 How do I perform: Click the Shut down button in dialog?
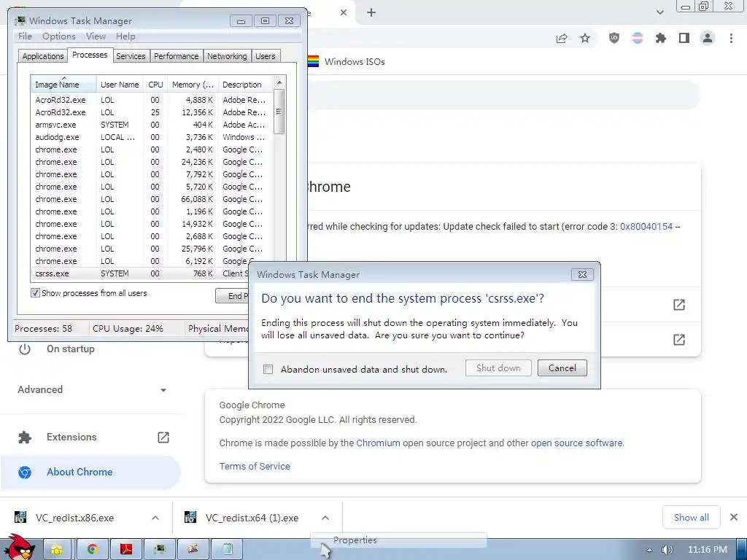pyautogui.click(x=498, y=368)
